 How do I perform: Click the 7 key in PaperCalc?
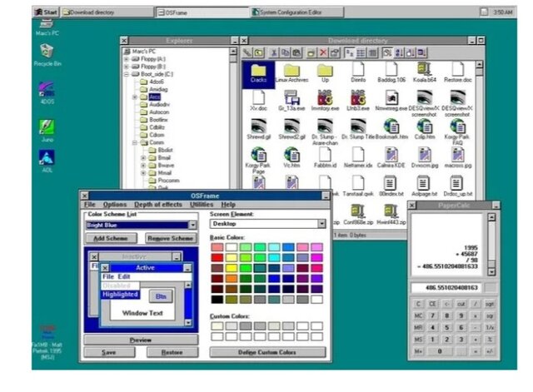(432, 316)
